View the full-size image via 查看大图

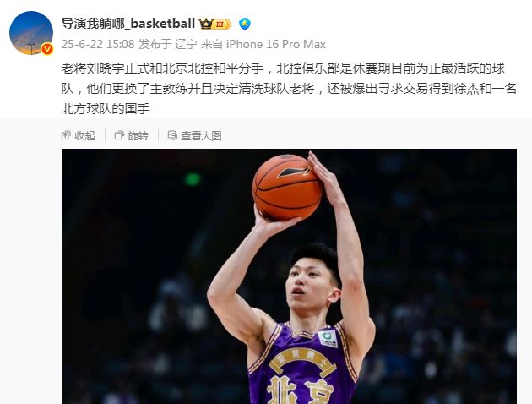click(194, 136)
